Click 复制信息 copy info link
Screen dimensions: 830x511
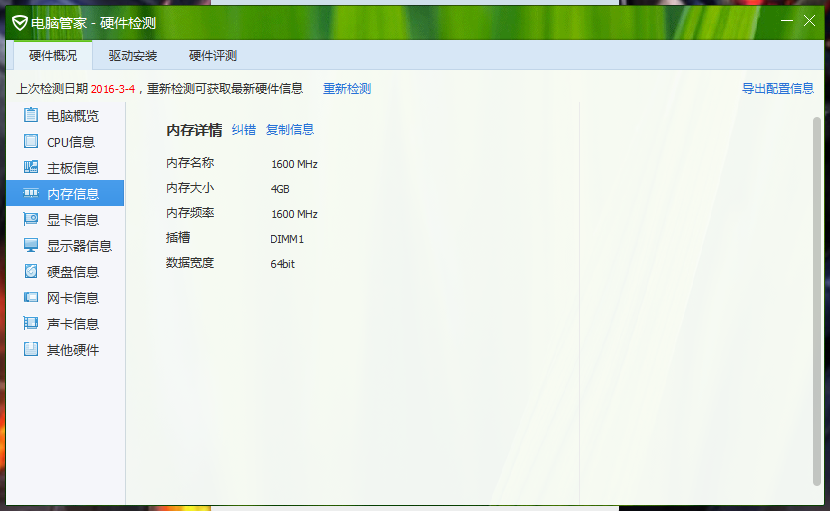(x=290, y=130)
